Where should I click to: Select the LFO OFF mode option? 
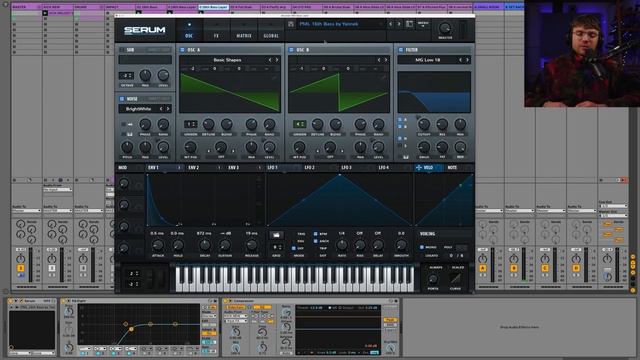[293, 248]
